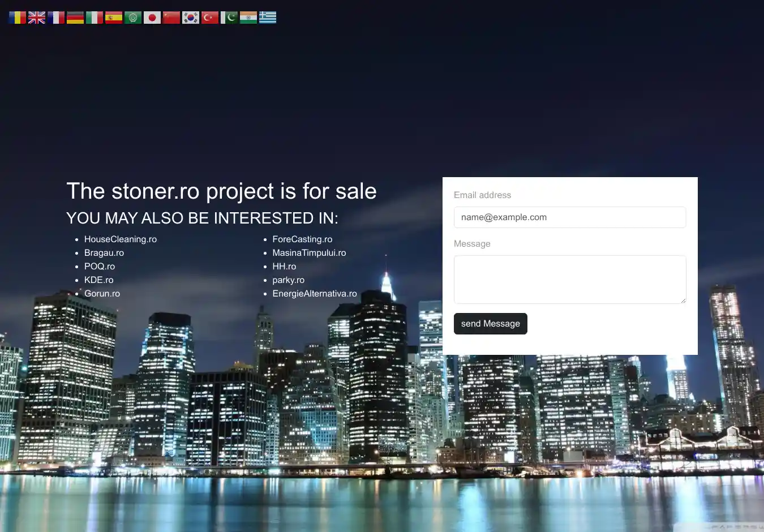764x532 pixels.
Task: Focus the Email address input field
Action: tap(569, 217)
